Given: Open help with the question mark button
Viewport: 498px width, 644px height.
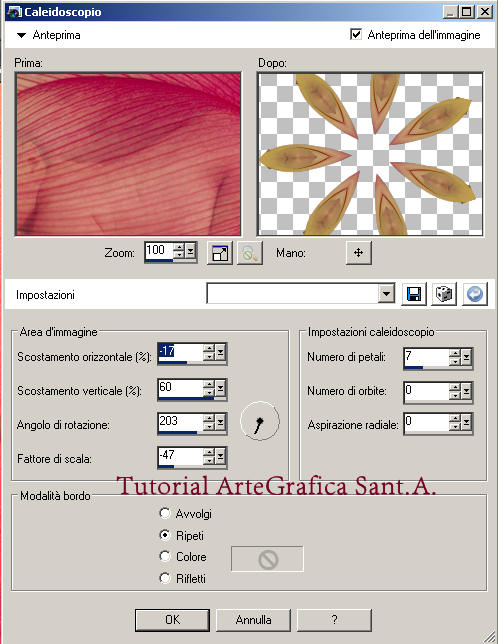Looking at the screenshot, I should (334, 620).
